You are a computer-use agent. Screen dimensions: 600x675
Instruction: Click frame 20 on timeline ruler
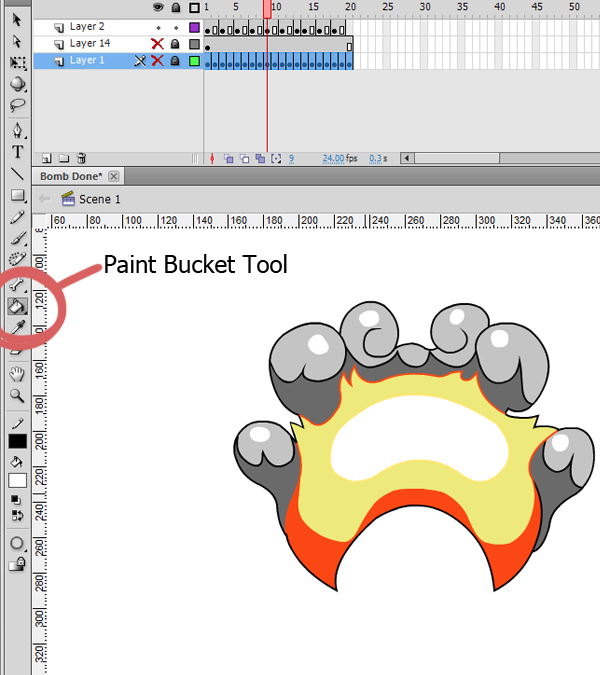pos(349,7)
